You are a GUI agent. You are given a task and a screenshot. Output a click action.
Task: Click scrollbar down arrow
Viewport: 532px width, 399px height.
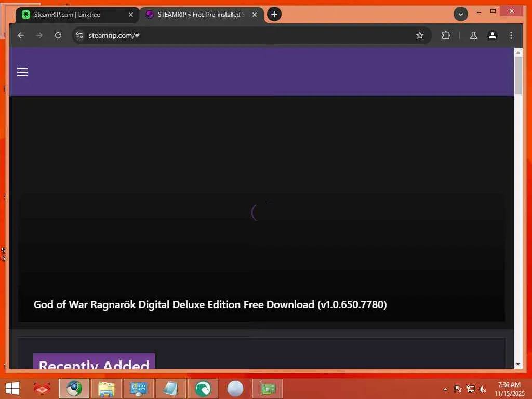click(x=518, y=364)
